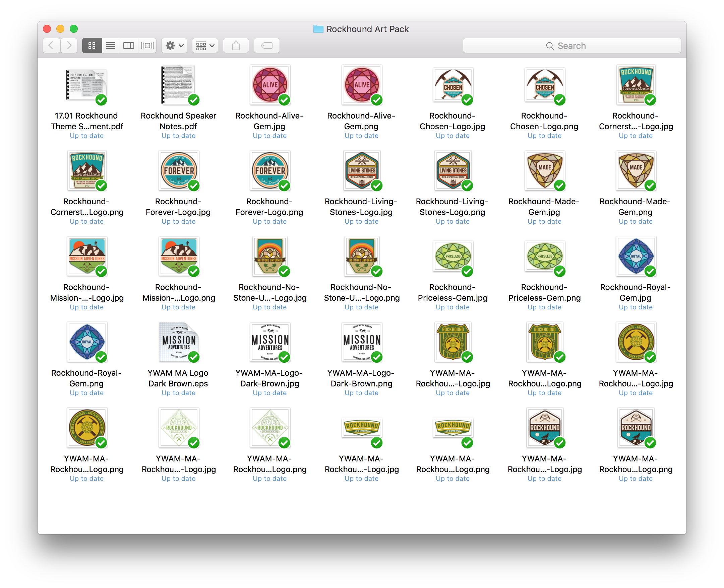Open the Action gear dropdown menu
Screen dimensions: 724x588
point(174,46)
